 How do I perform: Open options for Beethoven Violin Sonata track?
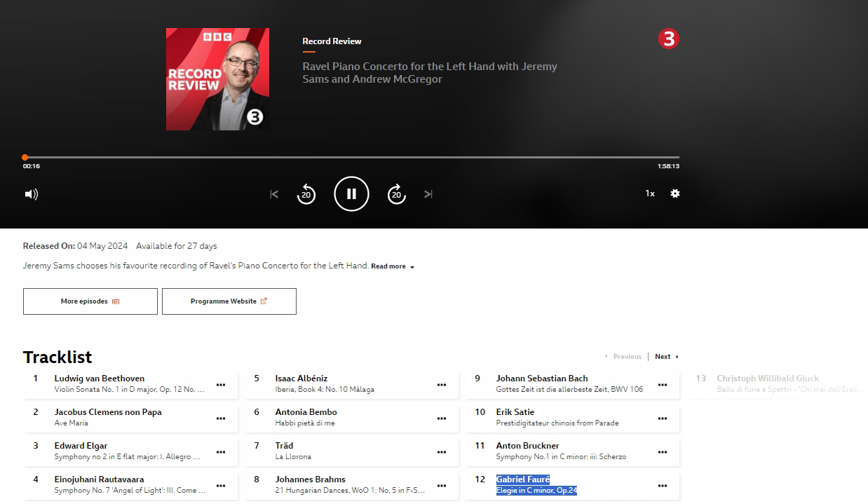click(x=221, y=384)
